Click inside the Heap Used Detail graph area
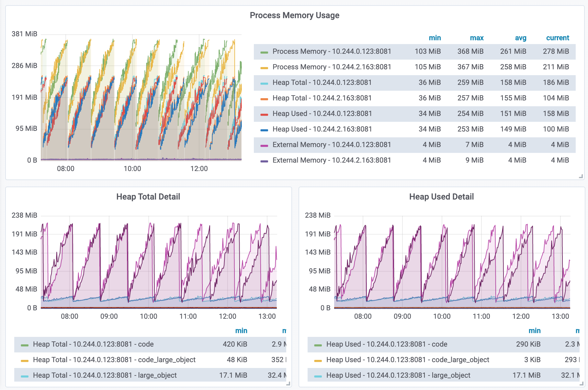The image size is (588, 390). [x=452, y=262]
